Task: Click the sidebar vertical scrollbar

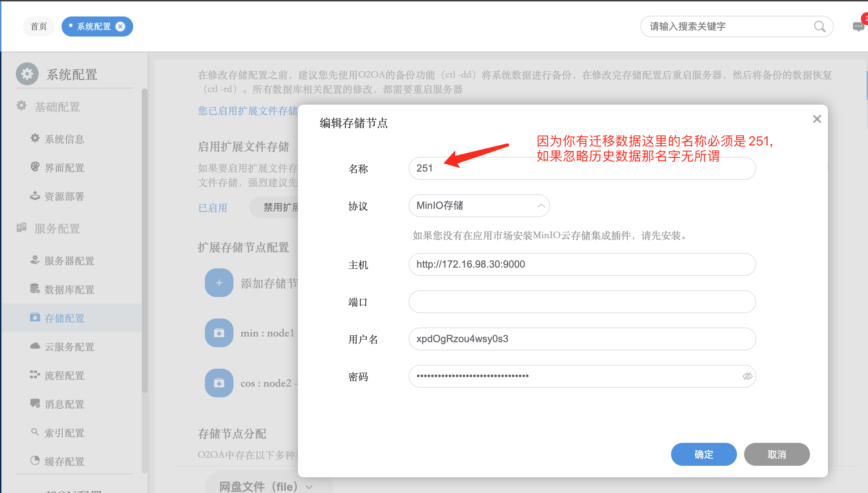Action: (x=144, y=240)
